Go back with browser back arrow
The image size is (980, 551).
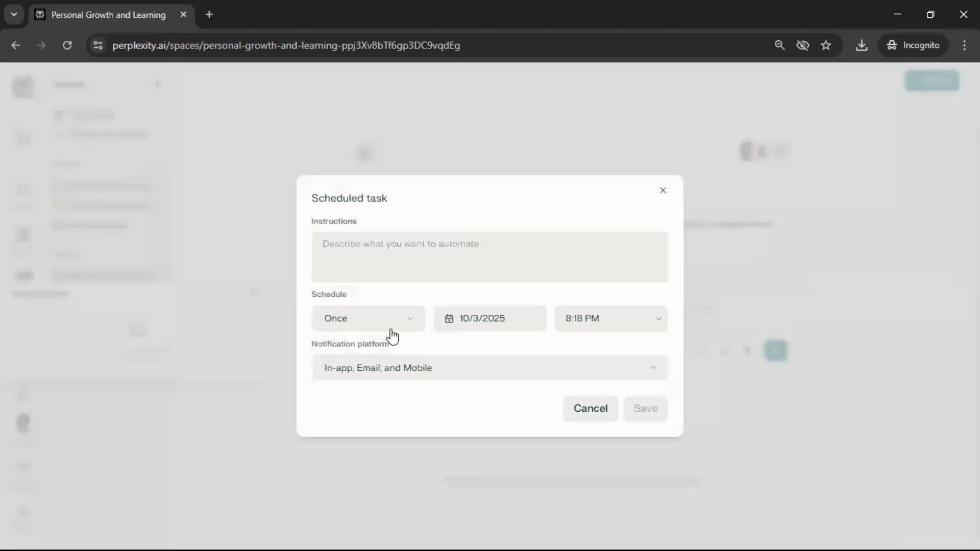pyautogui.click(x=16, y=45)
